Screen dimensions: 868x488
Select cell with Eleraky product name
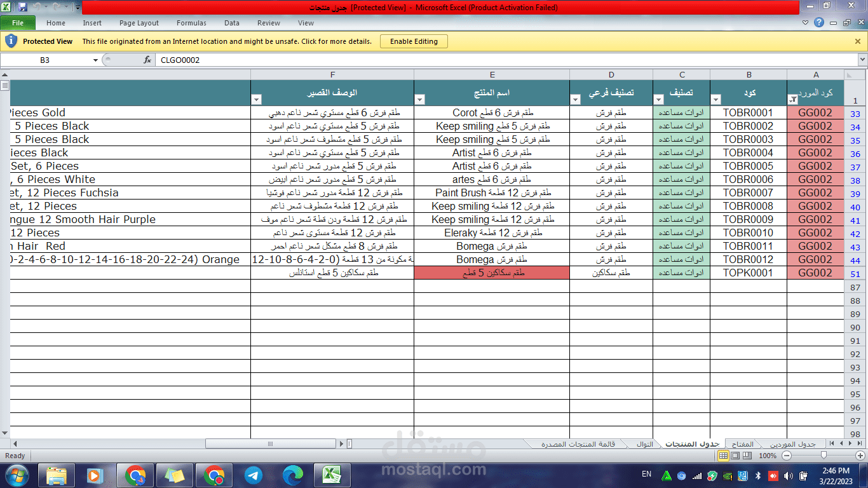492,233
